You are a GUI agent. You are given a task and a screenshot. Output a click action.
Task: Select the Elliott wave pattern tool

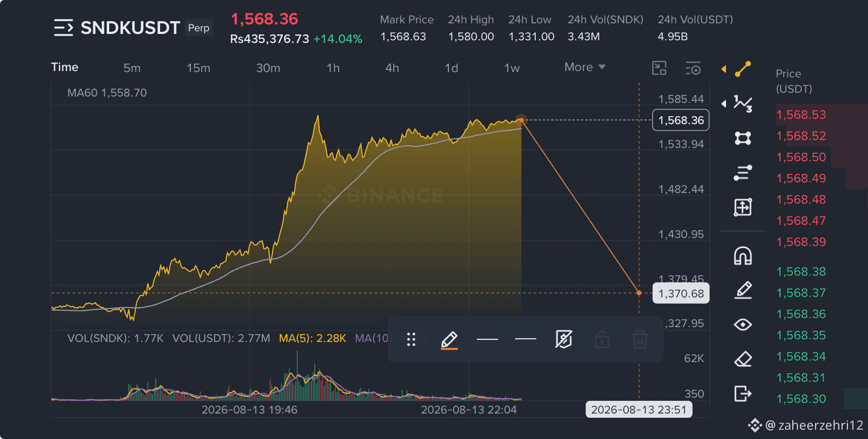point(743,103)
